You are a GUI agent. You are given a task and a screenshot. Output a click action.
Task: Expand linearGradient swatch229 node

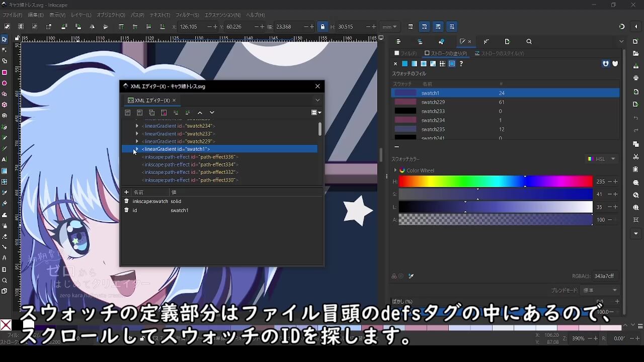pos(137,141)
